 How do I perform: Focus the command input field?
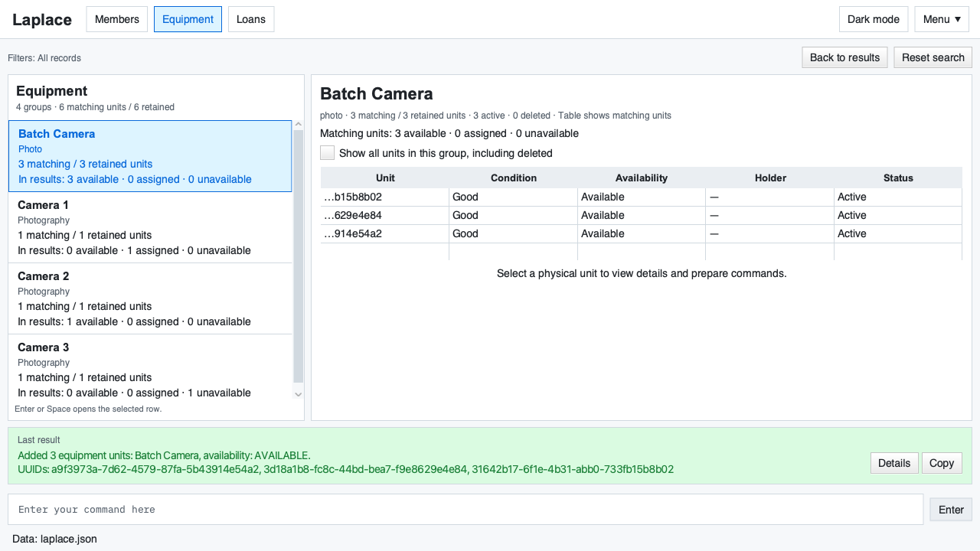465,510
